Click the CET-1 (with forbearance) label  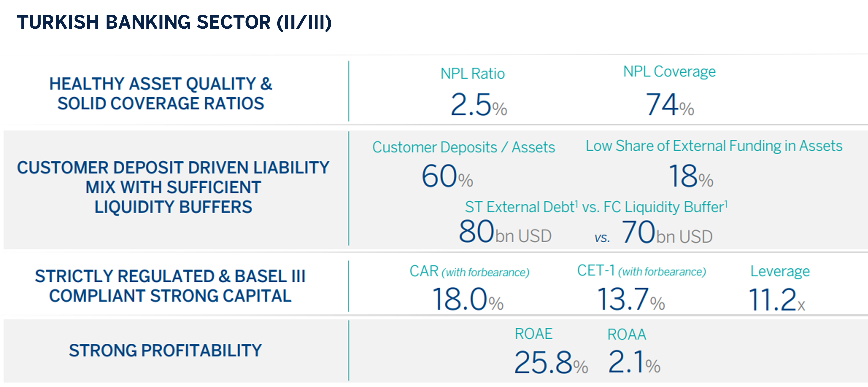pyautogui.click(x=641, y=271)
